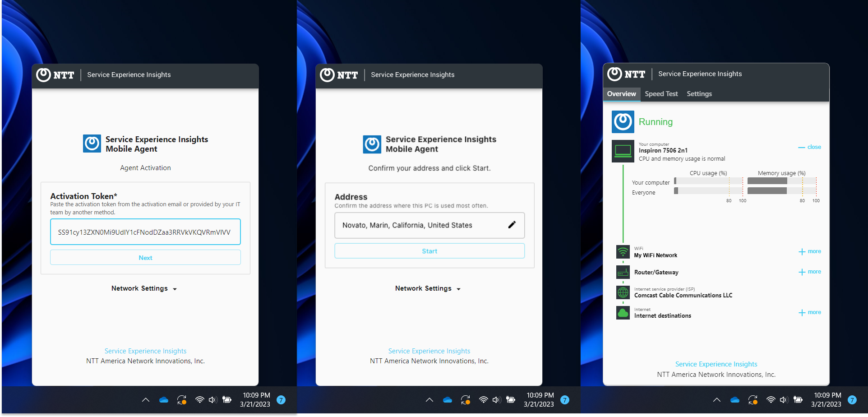Switch to the Overview tab

click(x=621, y=94)
